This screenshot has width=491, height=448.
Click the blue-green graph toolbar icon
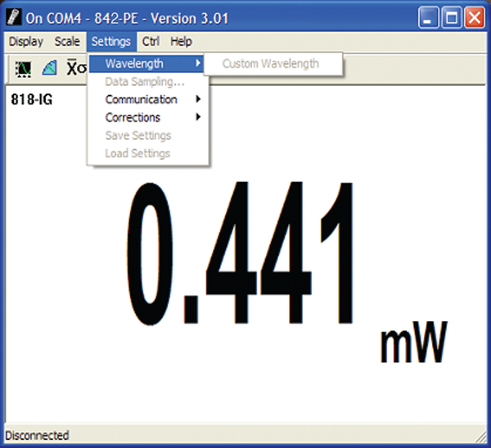click(x=50, y=69)
